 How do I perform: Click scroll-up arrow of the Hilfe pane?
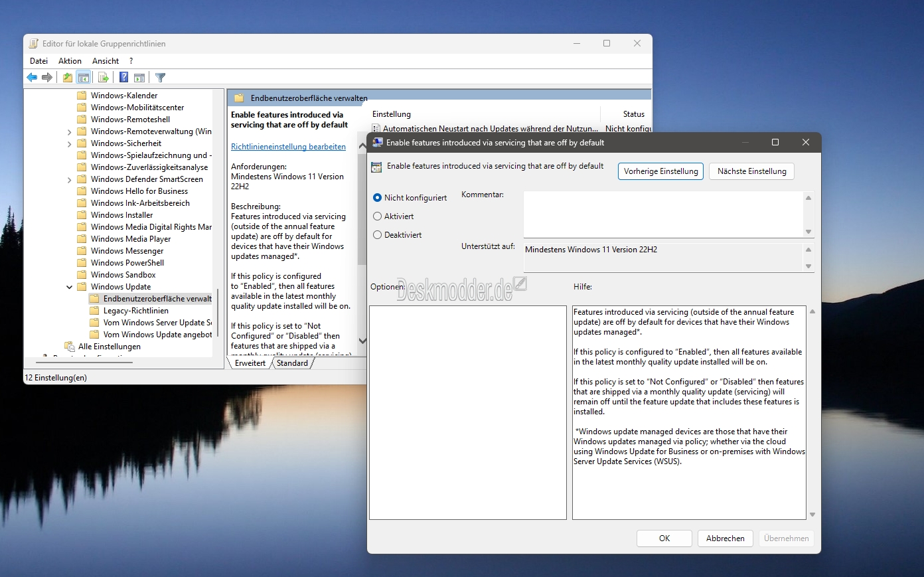[812, 311]
